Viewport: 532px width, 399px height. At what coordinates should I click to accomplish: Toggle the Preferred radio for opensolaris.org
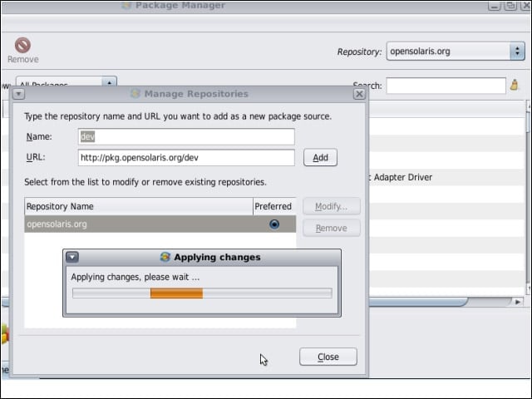(x=274, y=224)
